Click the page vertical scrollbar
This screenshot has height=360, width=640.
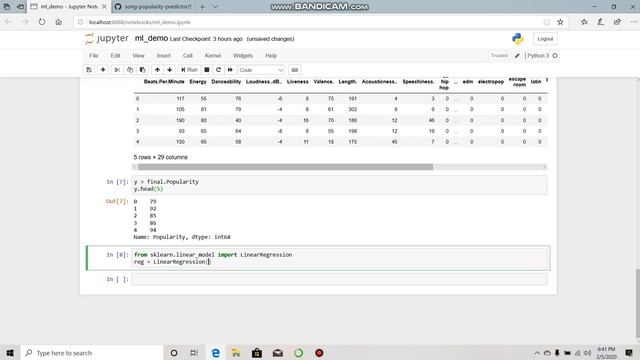638,303
